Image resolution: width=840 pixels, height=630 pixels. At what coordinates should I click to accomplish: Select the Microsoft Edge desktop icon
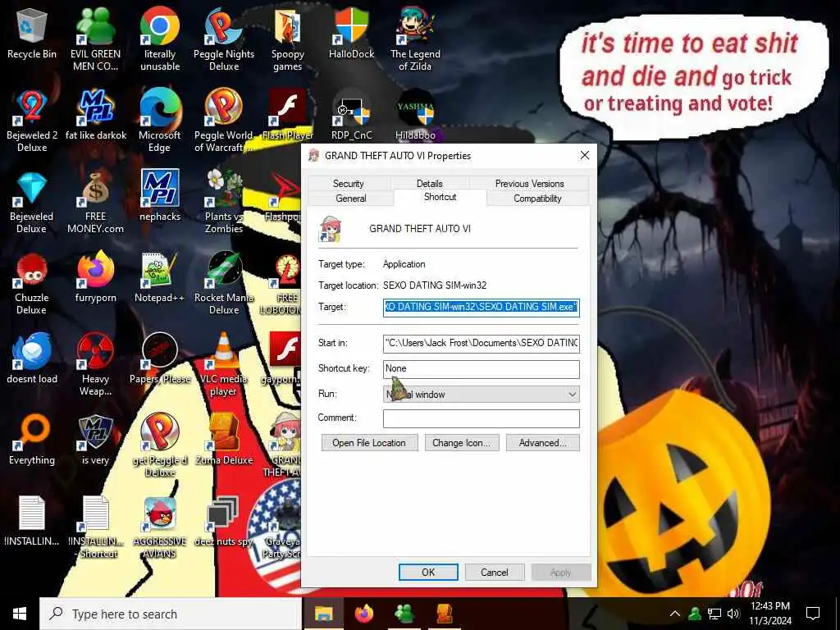pos(160,120)
